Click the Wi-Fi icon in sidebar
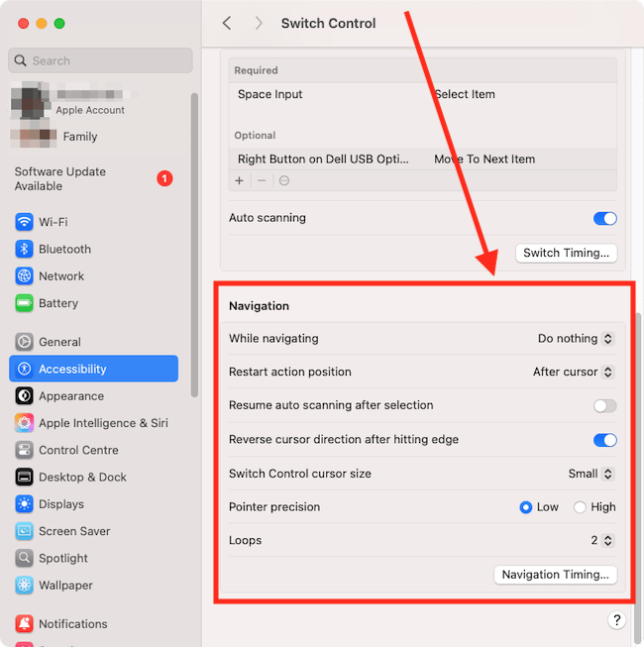Image resolution: width=644 pixels, height=647 pixels. (25, 222)
